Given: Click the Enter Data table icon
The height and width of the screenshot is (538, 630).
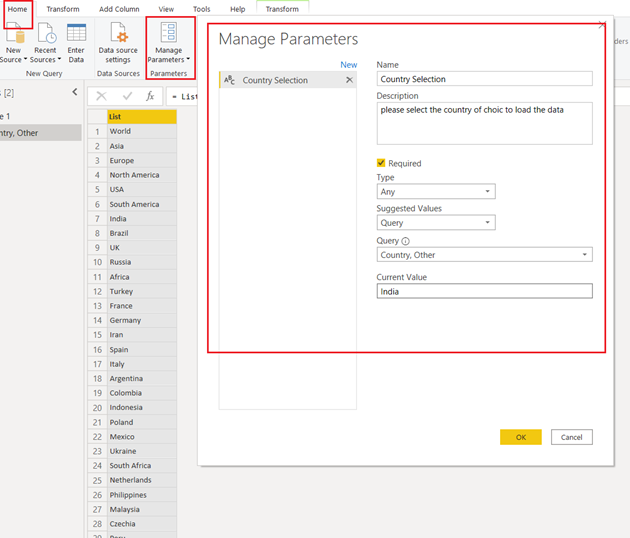Looking at the screenshot, I should [76, 32].
